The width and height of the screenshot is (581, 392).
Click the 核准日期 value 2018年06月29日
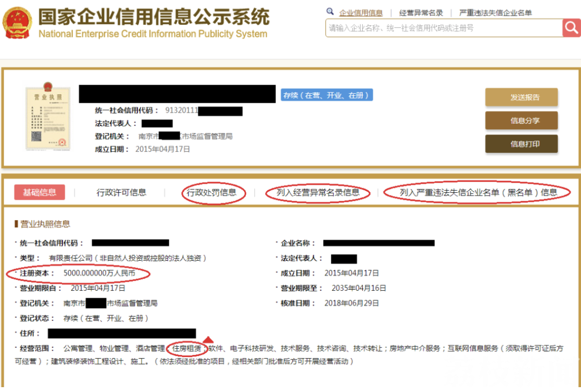(x=351, y=303)
